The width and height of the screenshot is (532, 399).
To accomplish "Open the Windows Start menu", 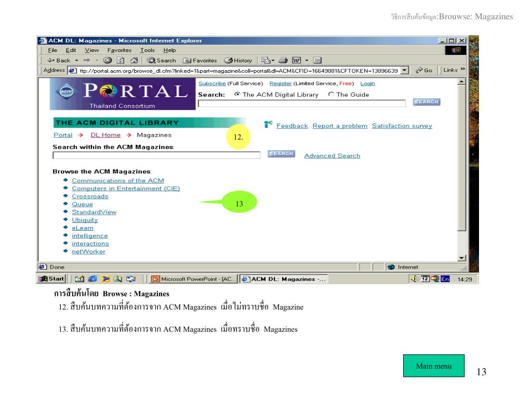I will pos(51,278).
